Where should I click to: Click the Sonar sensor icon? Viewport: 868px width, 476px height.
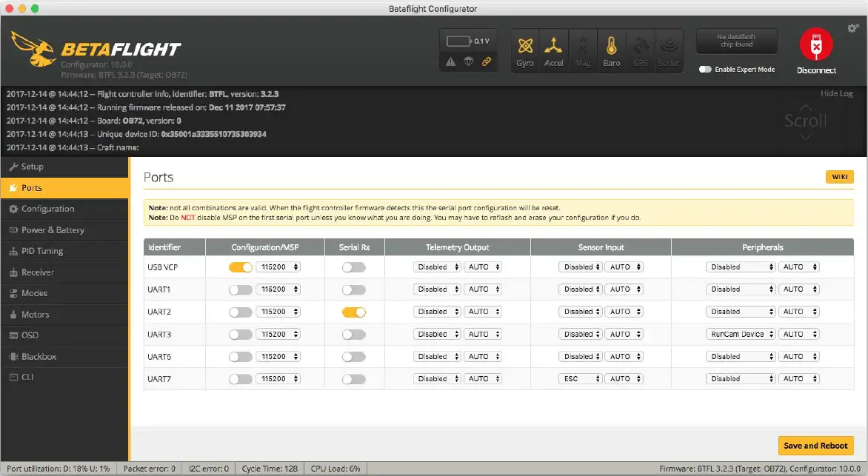point(669,45)
